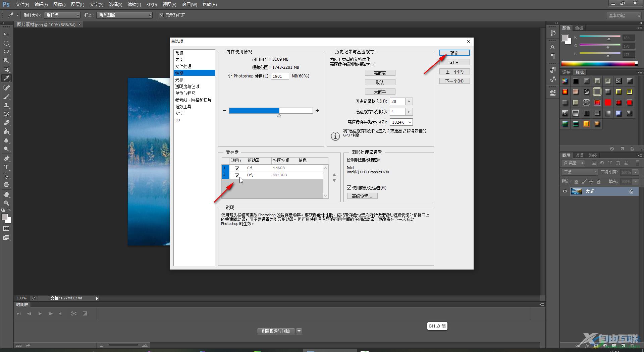Select the History Brush tool
This screenshot has height=352, width=644.
[x=6, y=114]
